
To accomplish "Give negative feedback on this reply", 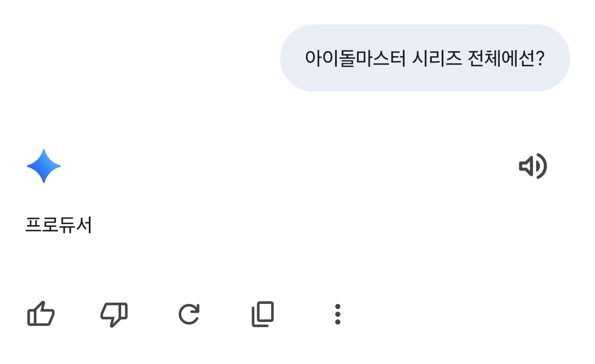I will pyautogui.click(x=114, y=314).
